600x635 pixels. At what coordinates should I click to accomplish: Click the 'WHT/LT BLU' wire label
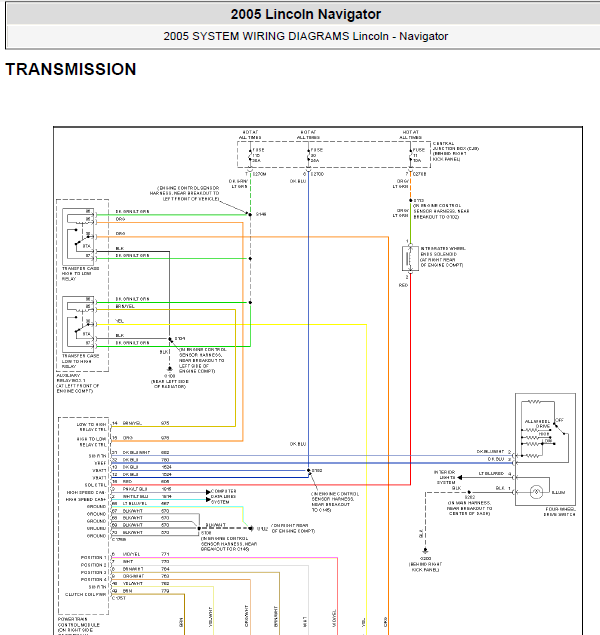135,496
